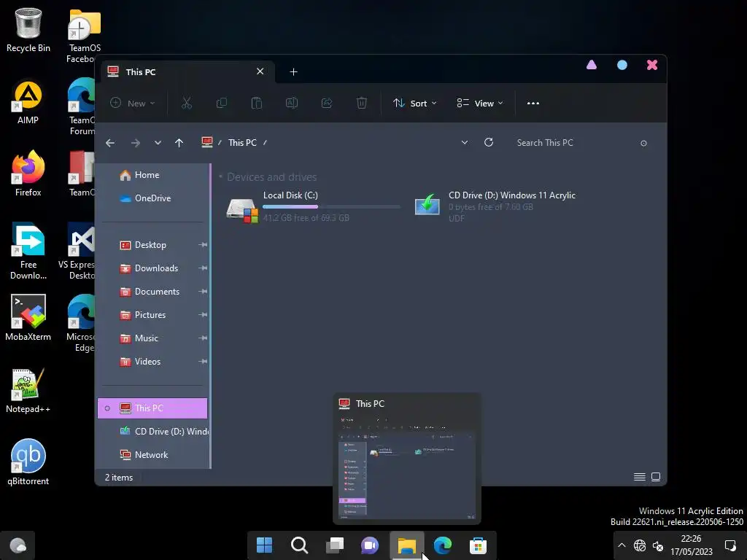
Task: Open the View dropdown
Action: pos(480,104)
